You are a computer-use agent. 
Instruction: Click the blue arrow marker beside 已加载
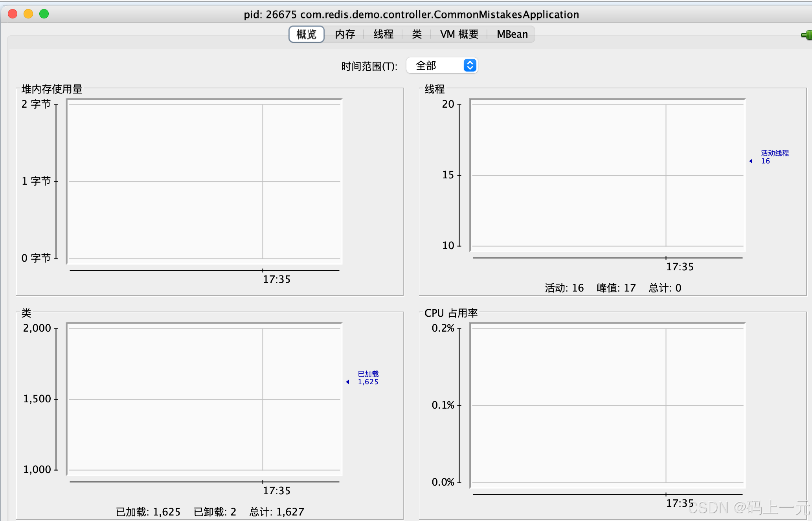(x=347, y=382)
